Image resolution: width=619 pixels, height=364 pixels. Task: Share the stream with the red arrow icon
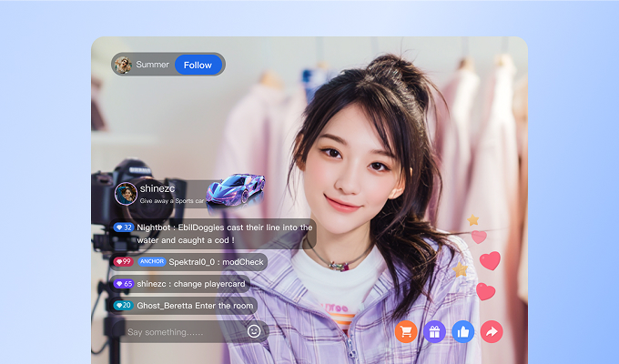[492, 331]
